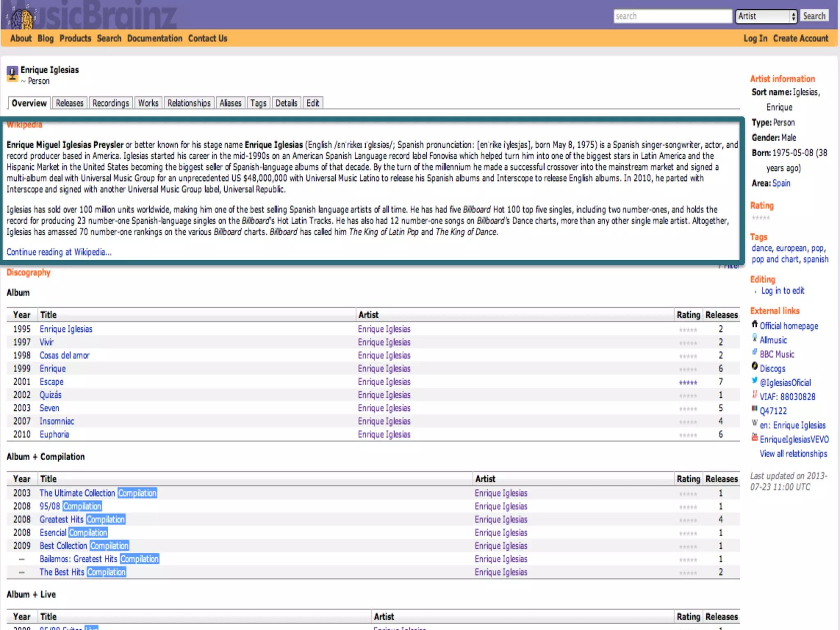The width and height of the screenshot is (840, 630).
Task: Click the Wikipedia W icon
Action: (x=754, y=423)
